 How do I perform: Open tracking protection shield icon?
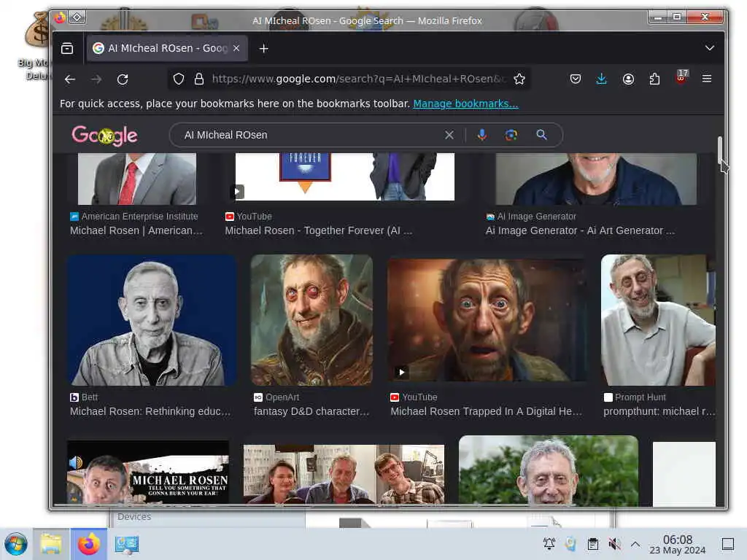(179, 79)
